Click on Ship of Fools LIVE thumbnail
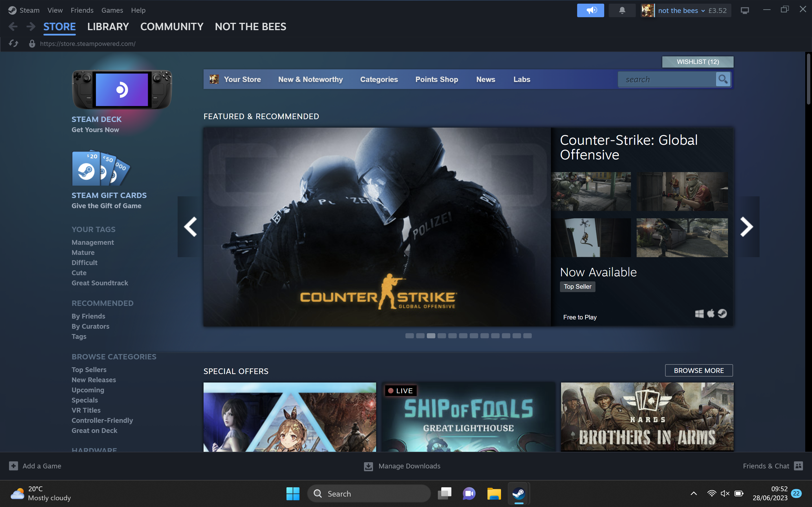 (x=468, y=417)
